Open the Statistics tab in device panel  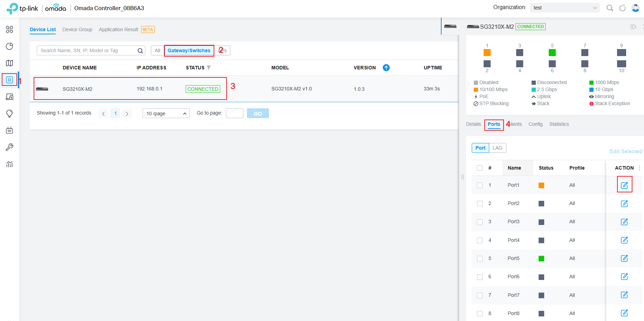(x=559, y=124)
